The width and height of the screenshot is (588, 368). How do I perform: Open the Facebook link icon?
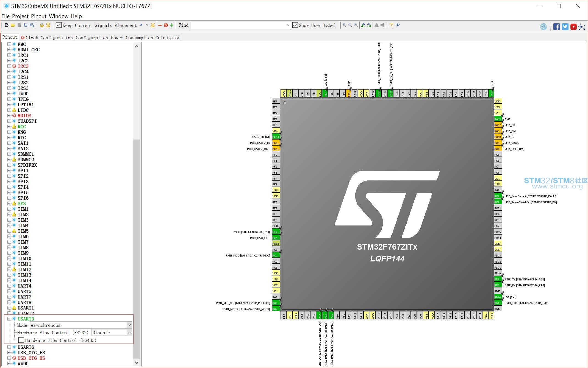tap(557, 27)
